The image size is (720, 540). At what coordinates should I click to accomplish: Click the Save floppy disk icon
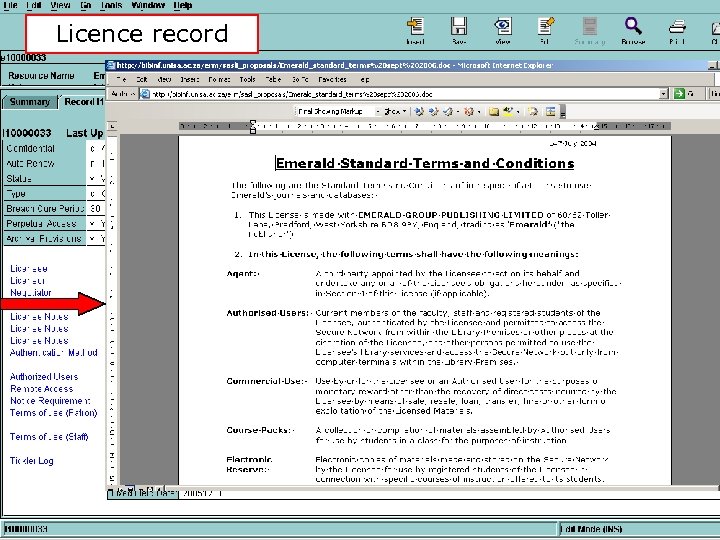459,27
